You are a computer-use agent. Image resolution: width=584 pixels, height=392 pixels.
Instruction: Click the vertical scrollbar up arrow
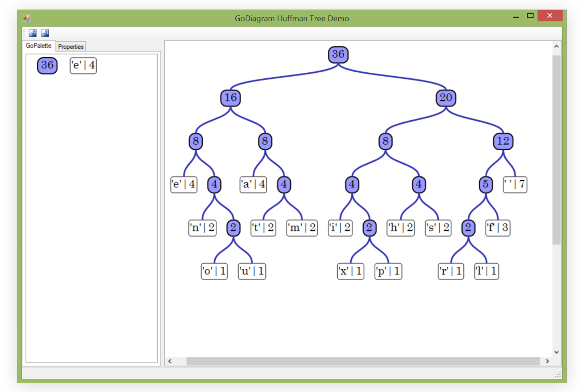(557, 46)
